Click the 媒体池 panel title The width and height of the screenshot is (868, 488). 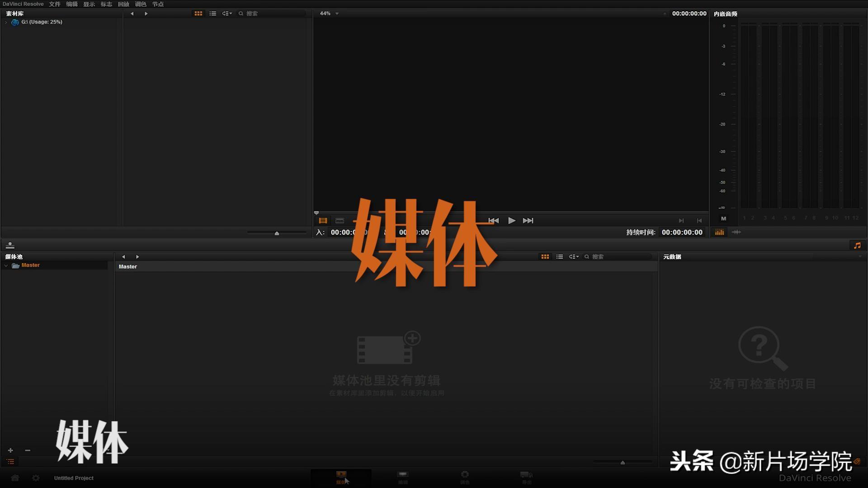coord(14,257)
